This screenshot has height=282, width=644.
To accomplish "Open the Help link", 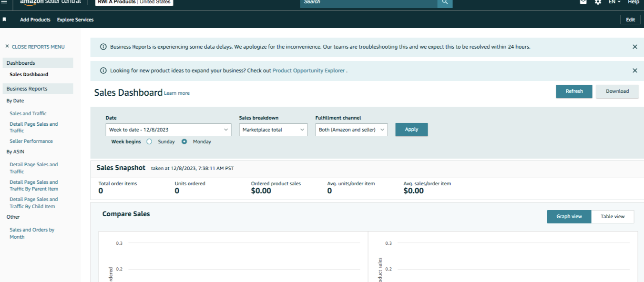I will click(x=633, y=2).
